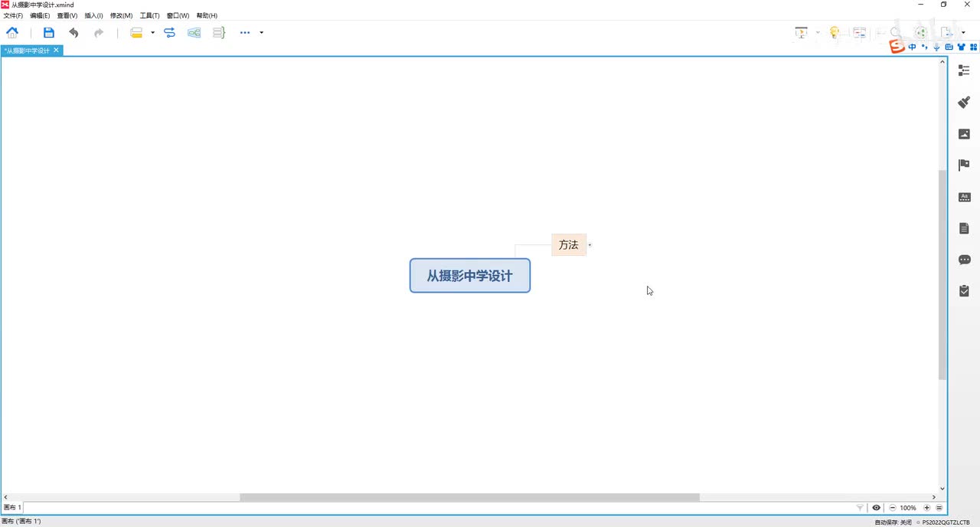Image resolution: width=980 pixels, height=527 pixels.
Task: Start brainstorming mode lightbulb
Action: (835, 32)
